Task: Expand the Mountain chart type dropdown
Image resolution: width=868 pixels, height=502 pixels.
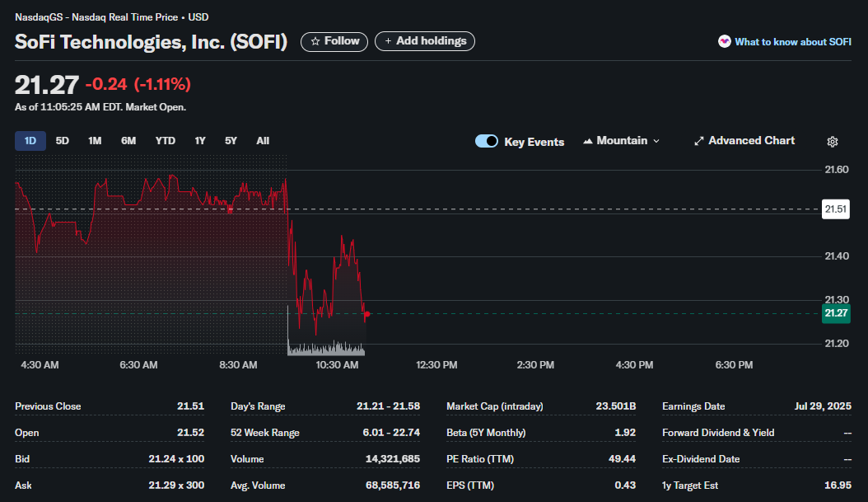Action: coord(621,141)
